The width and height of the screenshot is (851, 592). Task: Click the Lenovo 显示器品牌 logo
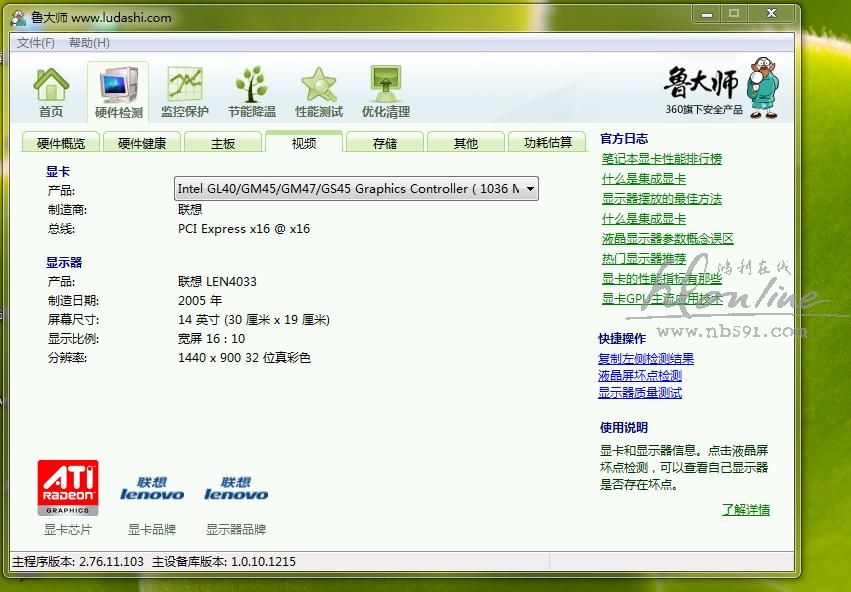coord(236,488)
